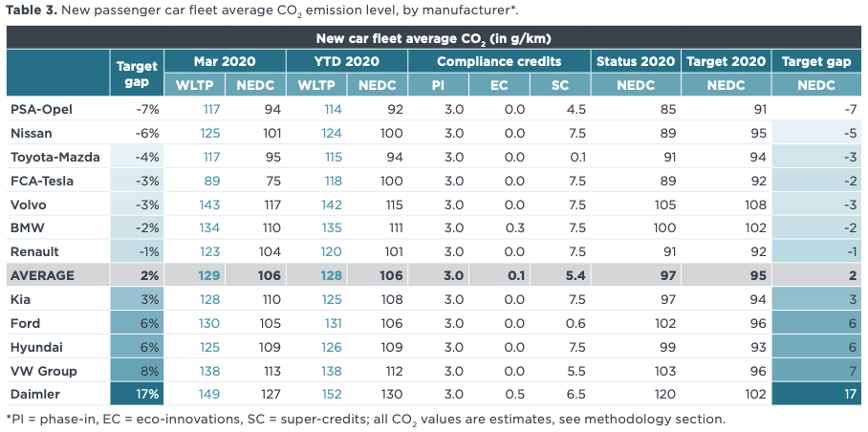Select the YTD 2020 column group header
Image resolution: width=868 pixels, height=432 pixels.
(347, 61)
